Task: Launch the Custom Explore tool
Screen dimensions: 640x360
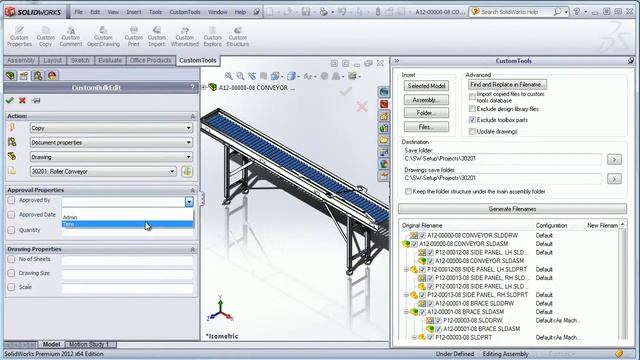Action: click(x=212, y=36)
